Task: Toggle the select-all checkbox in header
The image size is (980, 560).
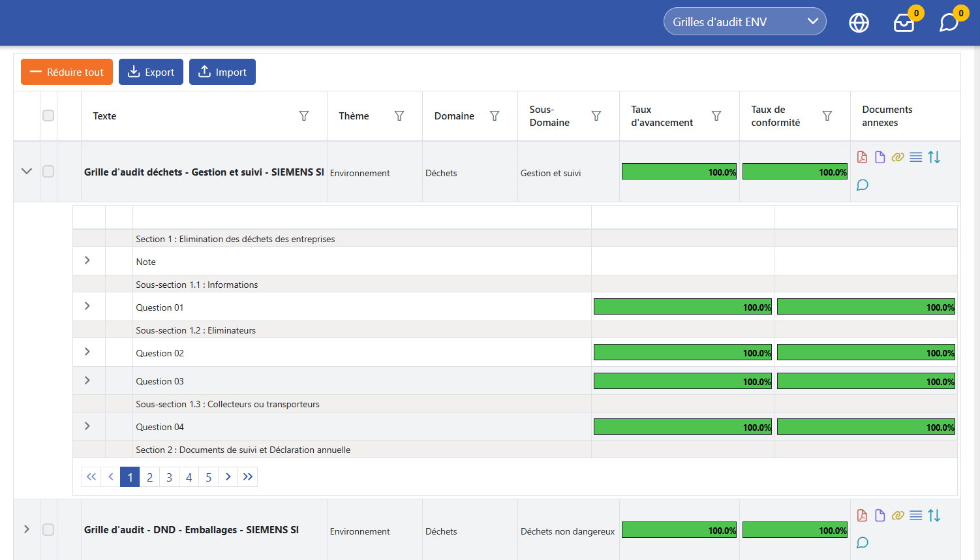Action: (48, 116)
